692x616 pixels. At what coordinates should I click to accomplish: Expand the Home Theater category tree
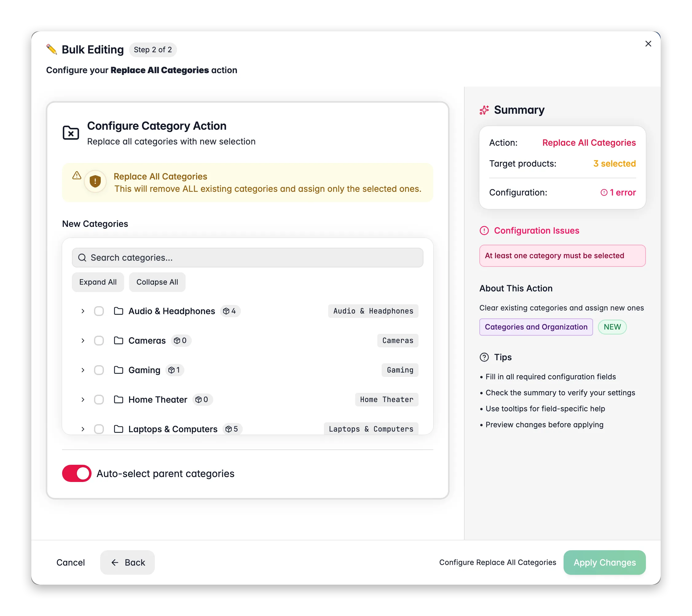[x=83, y=399]
